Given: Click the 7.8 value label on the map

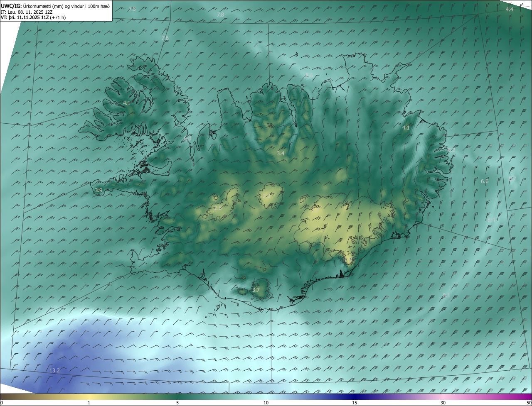Looking at the screenshot, I should click(x=220, y=15).
